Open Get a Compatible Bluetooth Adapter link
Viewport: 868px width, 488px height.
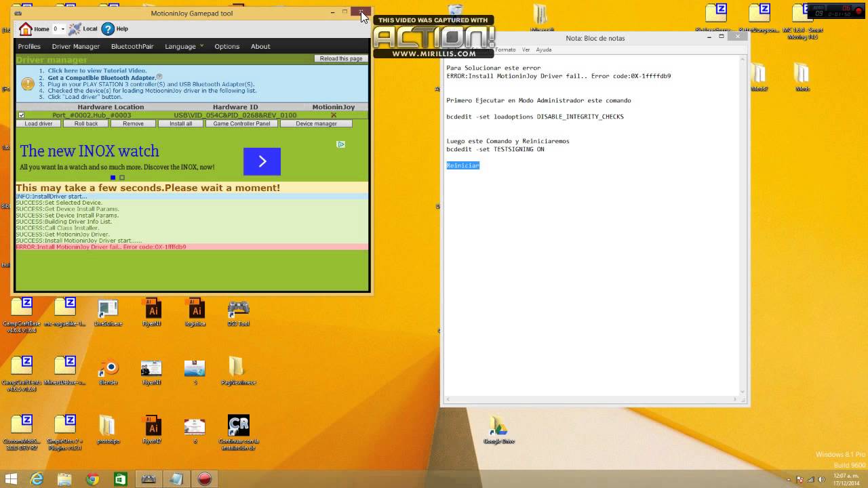(102, 77)
